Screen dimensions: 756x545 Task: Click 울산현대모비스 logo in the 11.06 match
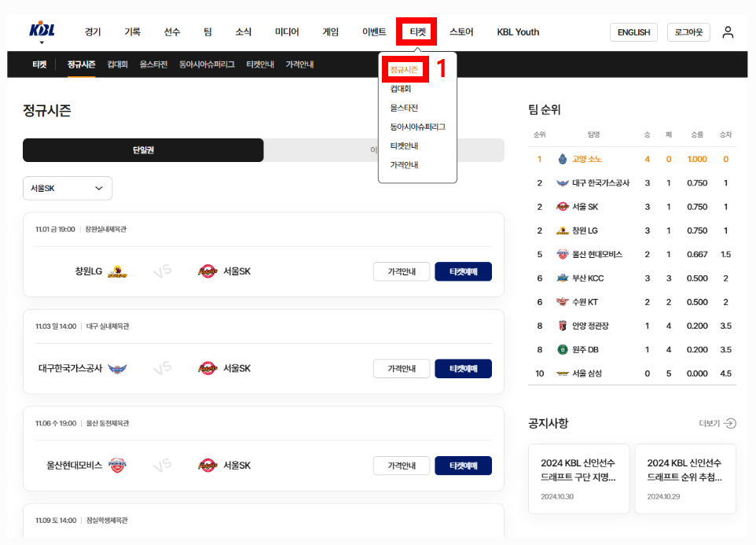pos(117,466)
